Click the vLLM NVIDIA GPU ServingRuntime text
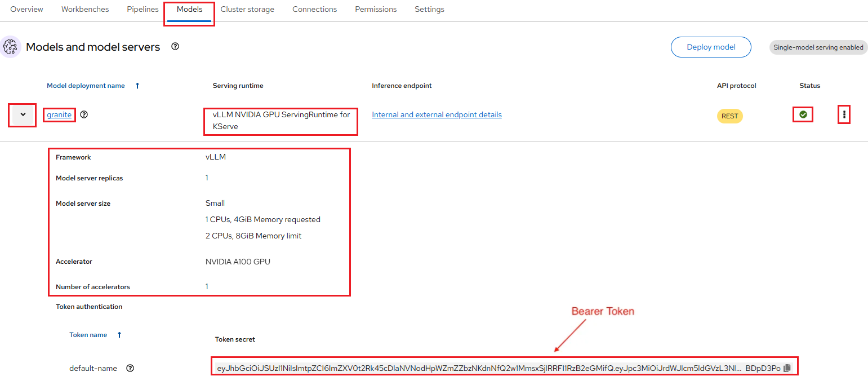 click(x=281, y=121)
